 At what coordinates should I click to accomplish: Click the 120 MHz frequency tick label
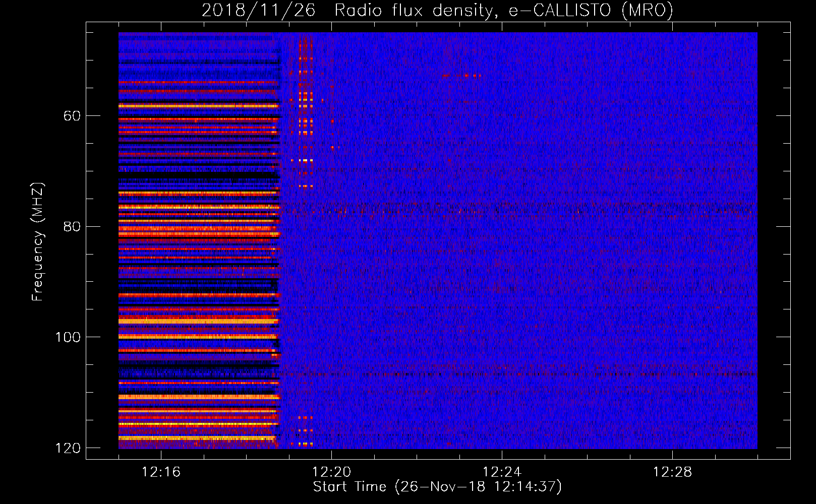click(x=68, y=448)
